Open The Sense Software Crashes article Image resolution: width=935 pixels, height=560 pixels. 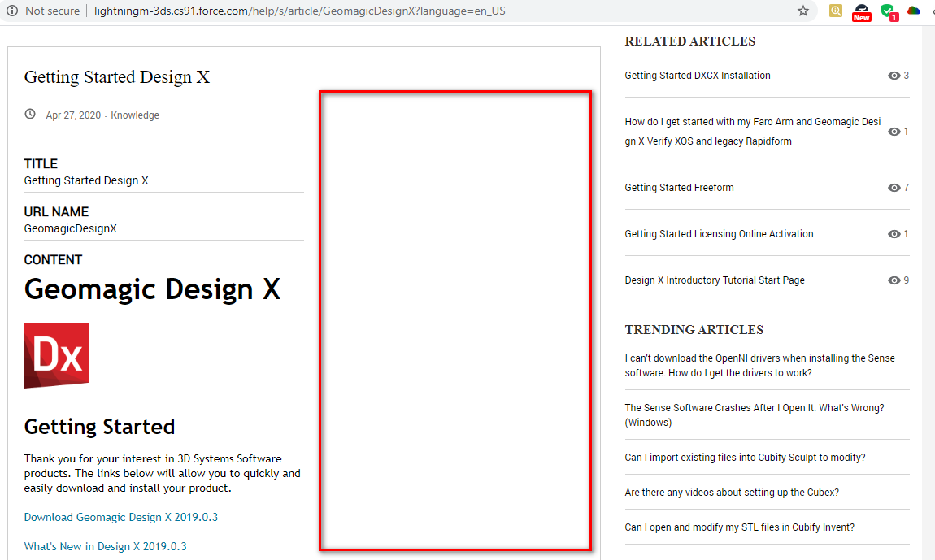755,415
